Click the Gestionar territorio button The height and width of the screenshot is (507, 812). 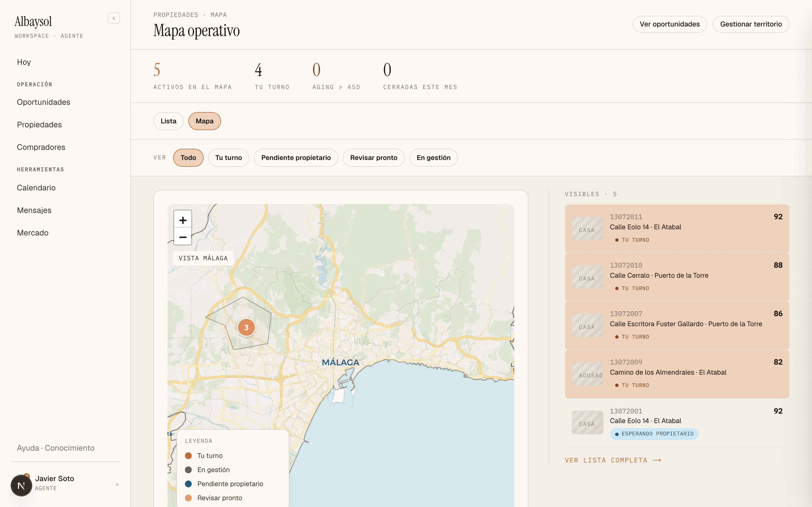[x=751, y=24]
